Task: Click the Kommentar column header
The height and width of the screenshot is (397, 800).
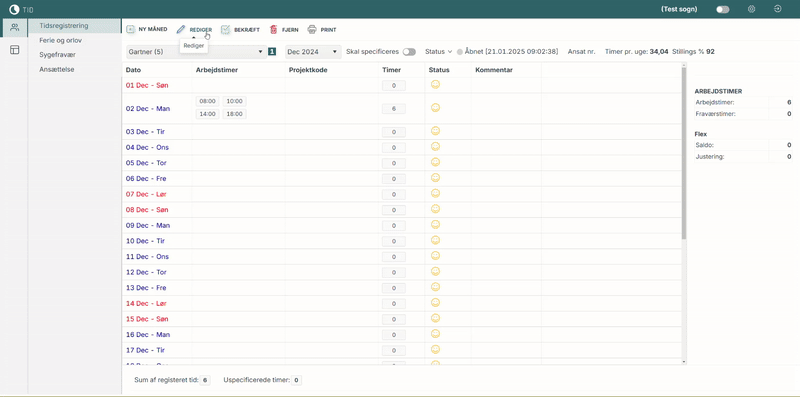Action: pos(494,70)
